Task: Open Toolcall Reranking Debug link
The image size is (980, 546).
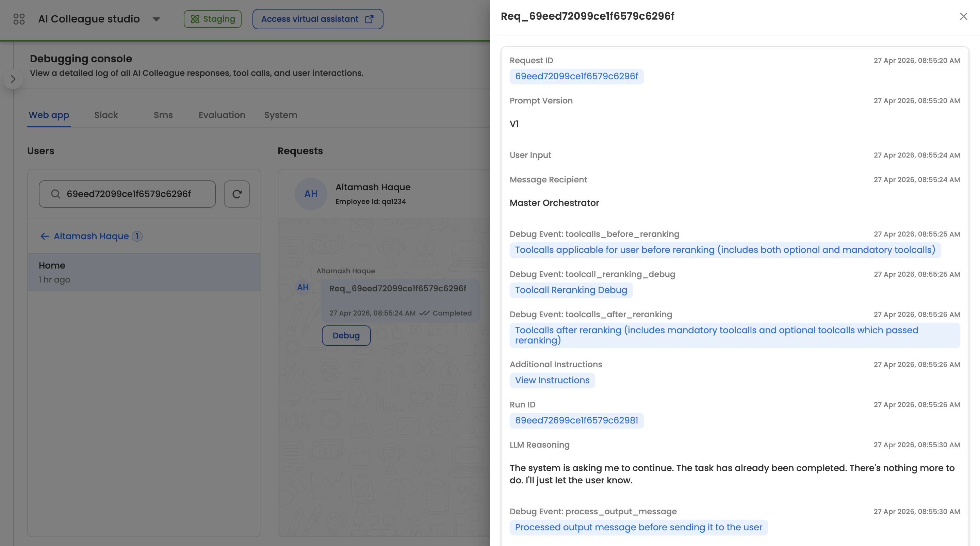Action: click(571, 290)
